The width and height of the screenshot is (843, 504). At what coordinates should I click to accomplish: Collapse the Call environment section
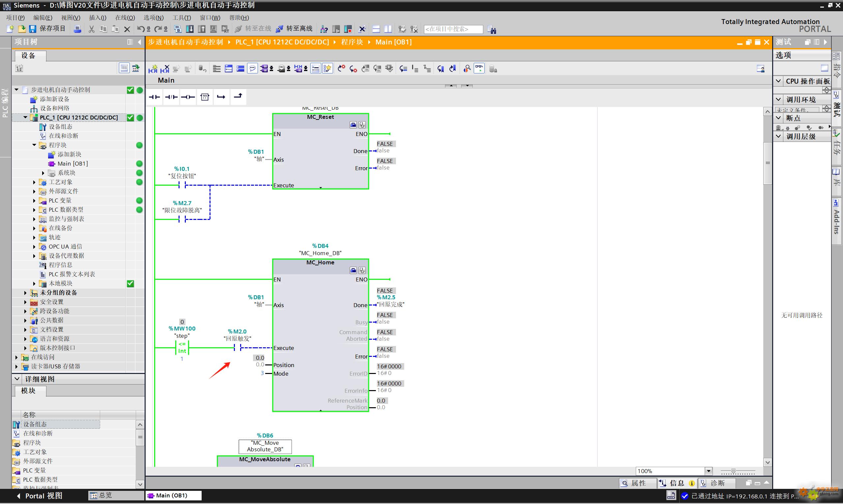coord(778,99)
